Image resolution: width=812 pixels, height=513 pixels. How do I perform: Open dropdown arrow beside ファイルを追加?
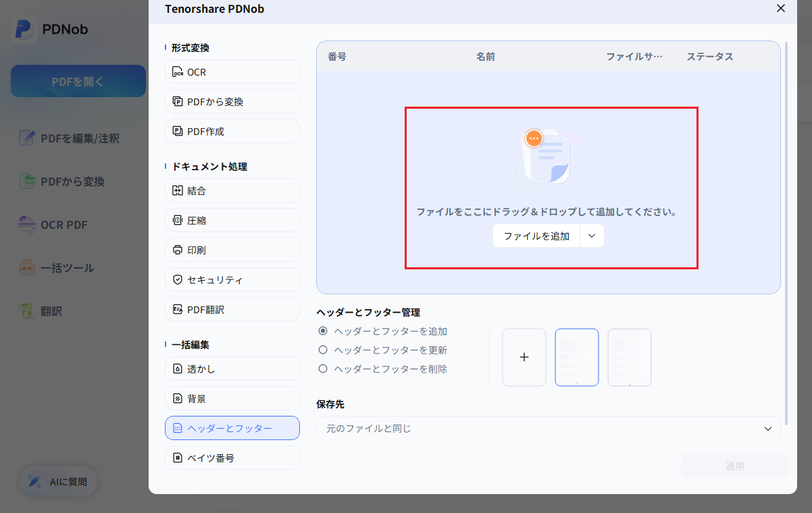click(x=592, y=236)
